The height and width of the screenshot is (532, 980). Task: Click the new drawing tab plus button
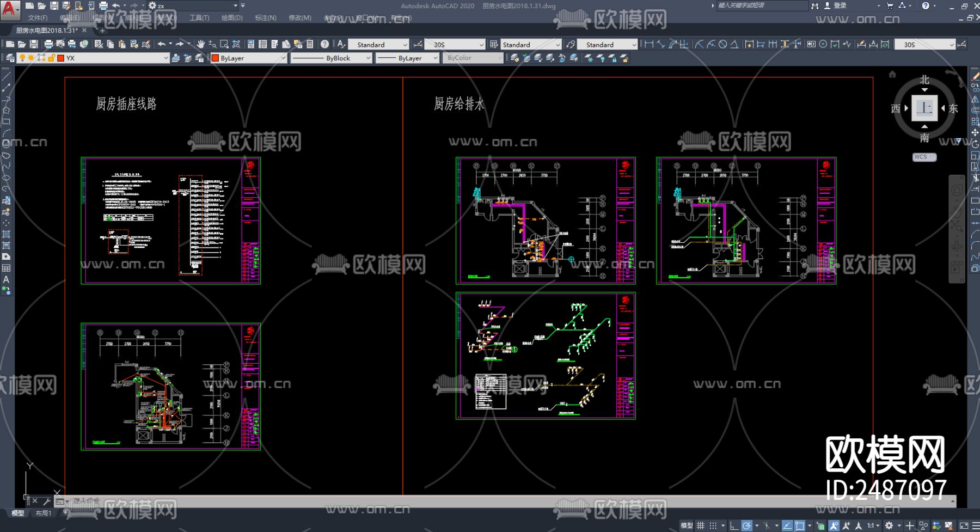pyautogui.click(x=102, y=30)
